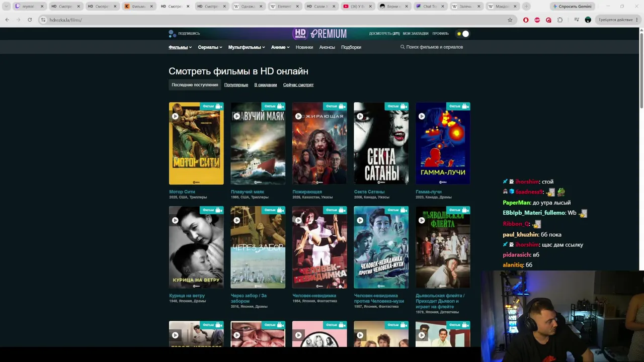This screenshot has width=644, height=362.
Task: Open a new browser tab with plus icon
Action: point(526,7)
